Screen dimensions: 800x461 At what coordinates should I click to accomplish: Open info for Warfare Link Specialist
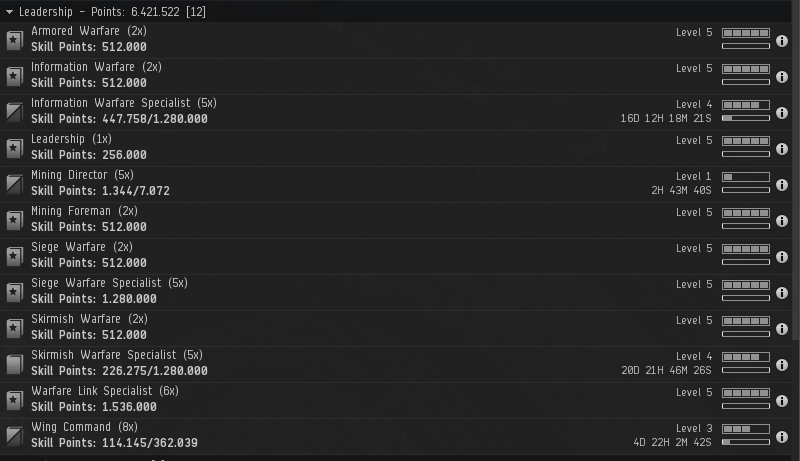(781, 400)
